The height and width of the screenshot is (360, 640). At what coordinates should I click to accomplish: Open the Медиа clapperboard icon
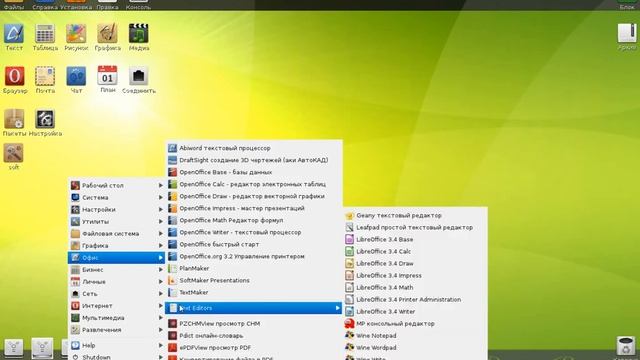pyautogui.click(x=139, y=34)
